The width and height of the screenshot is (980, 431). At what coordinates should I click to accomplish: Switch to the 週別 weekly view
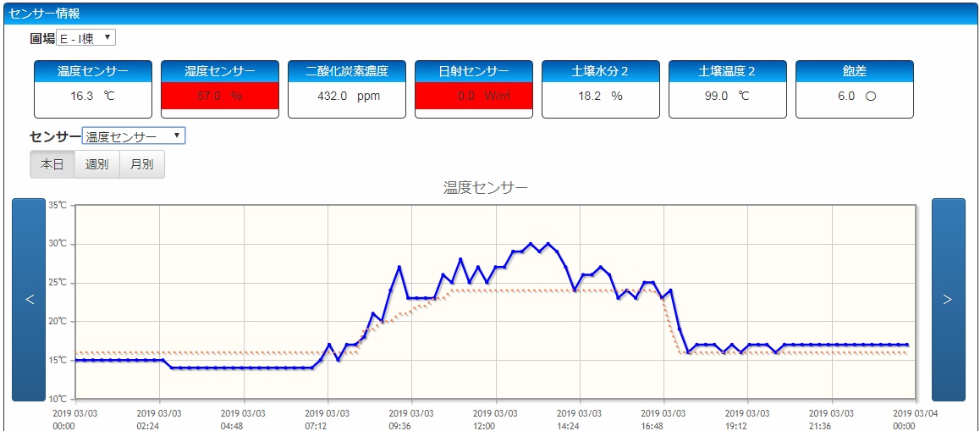click(97, 164)
